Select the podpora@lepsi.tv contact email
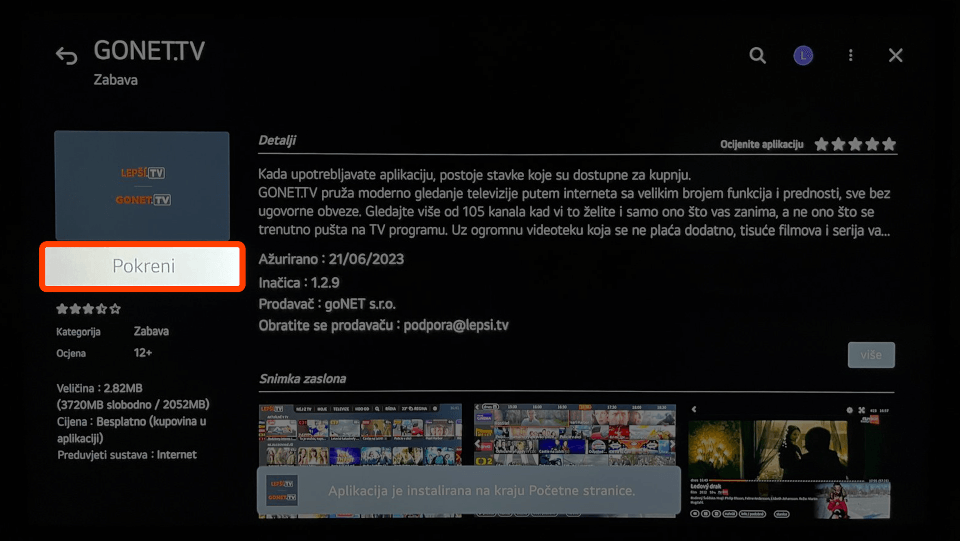The image size is (960, 541). pyautogui.click(x=456, y=326)
